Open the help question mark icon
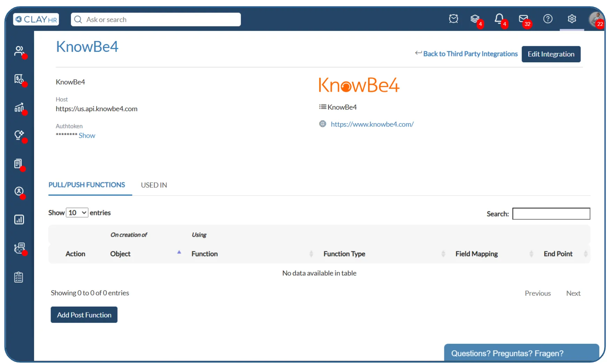607x364 pixels. [x=548, y=18]
